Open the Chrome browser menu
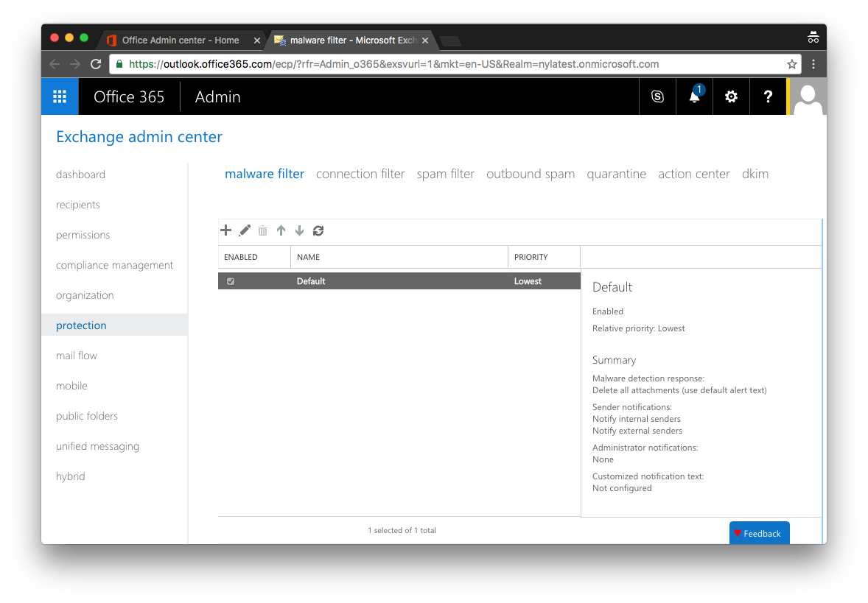 tap(813, 64)
